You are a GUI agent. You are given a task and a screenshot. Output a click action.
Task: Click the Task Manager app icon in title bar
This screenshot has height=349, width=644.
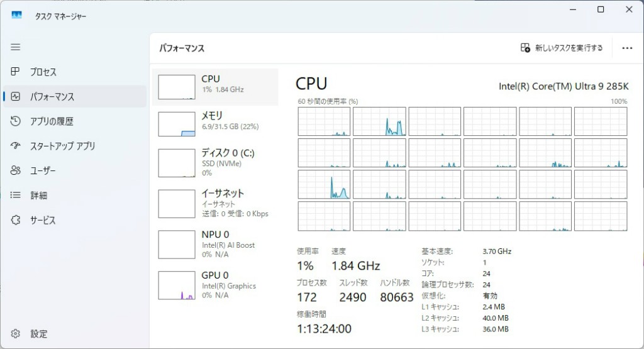(16, 16)
